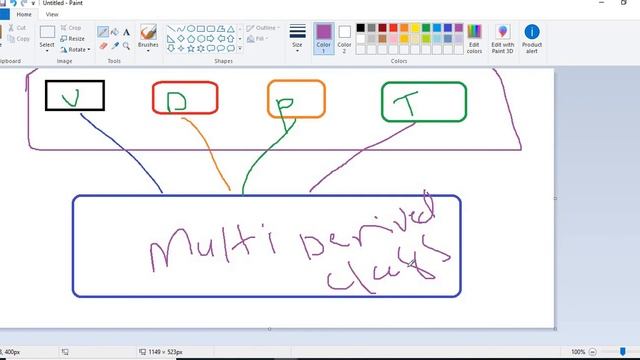
Task: Pick the red color swatch
Action: click(393, 28)
